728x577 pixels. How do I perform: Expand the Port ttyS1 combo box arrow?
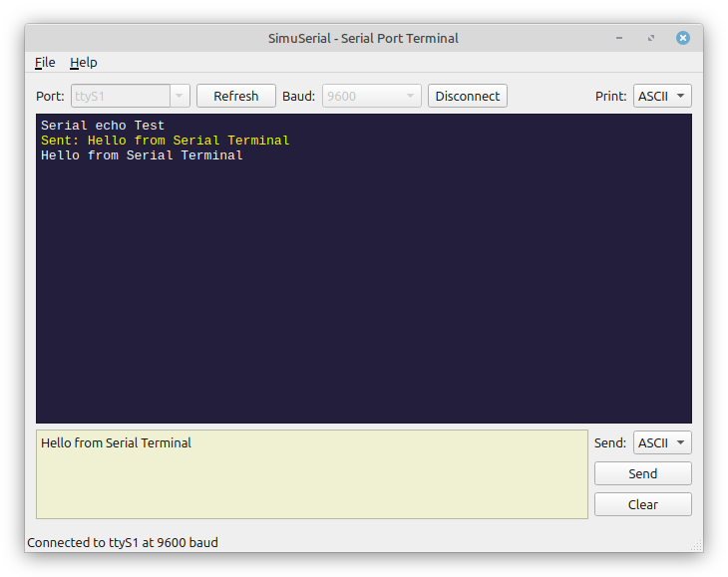tap(180, 96)
